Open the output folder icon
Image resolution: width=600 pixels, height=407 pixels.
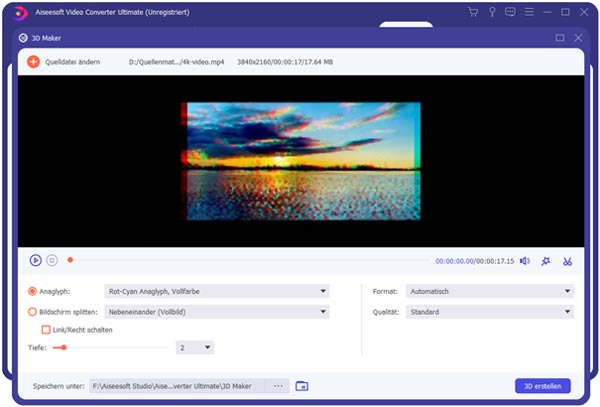[302, 386]
